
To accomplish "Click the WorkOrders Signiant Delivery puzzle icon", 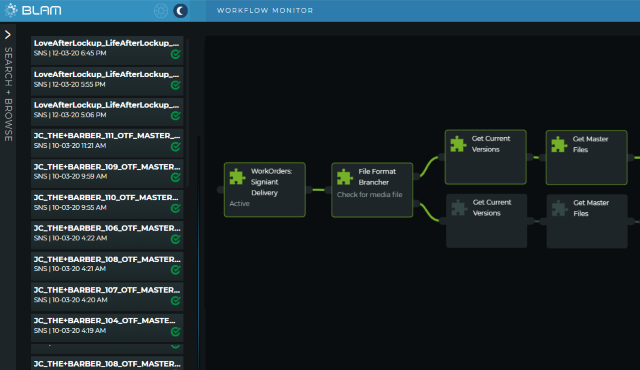I will pos(237,177).
